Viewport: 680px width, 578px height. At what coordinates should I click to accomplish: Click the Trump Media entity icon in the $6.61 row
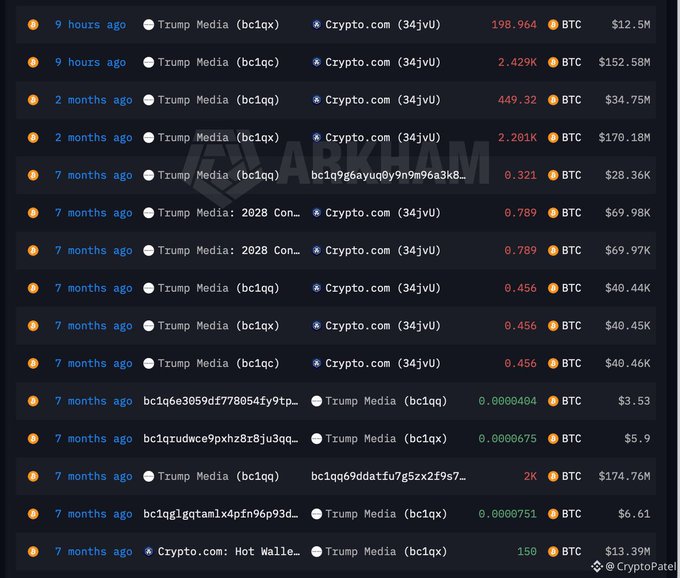317,514
